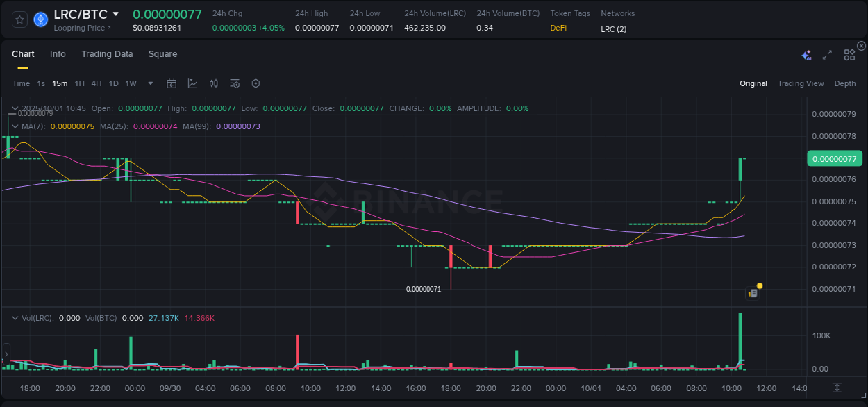Expand the chart to fullscreen

click(826, 54)
